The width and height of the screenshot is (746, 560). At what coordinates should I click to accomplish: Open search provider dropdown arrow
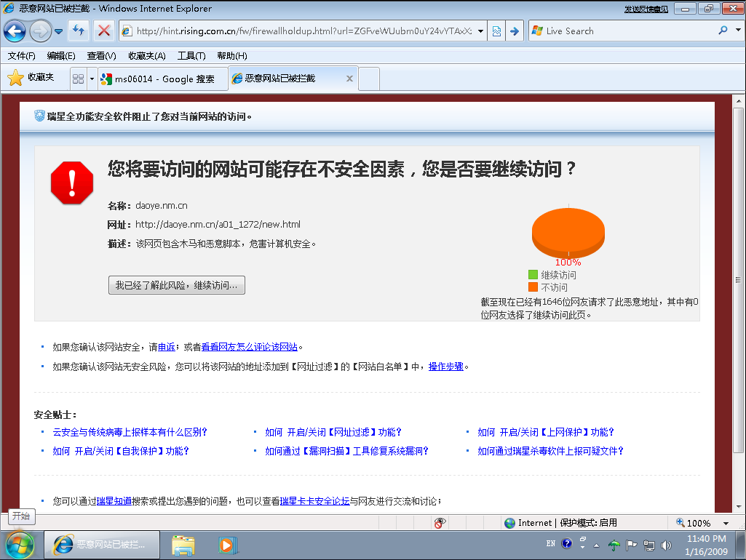(738, 30)
